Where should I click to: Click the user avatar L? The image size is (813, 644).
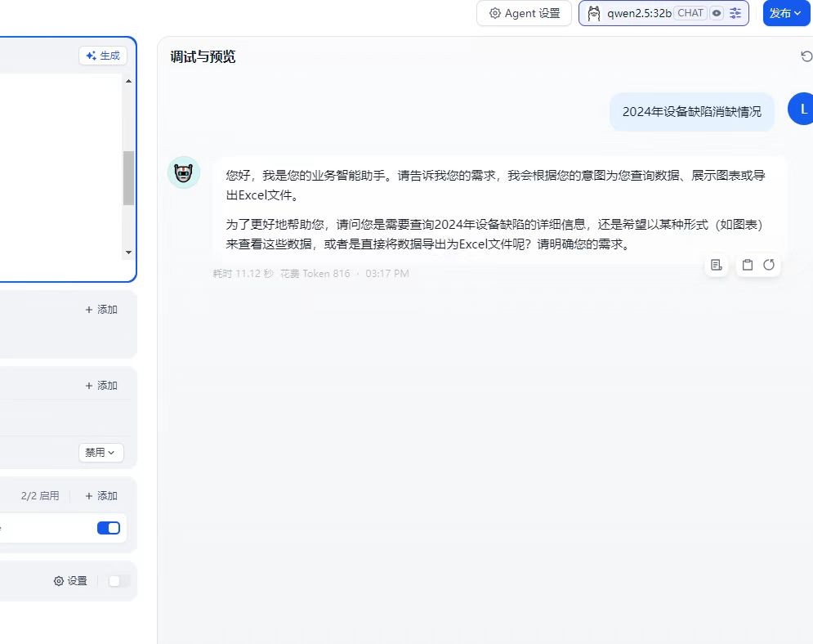802,109
